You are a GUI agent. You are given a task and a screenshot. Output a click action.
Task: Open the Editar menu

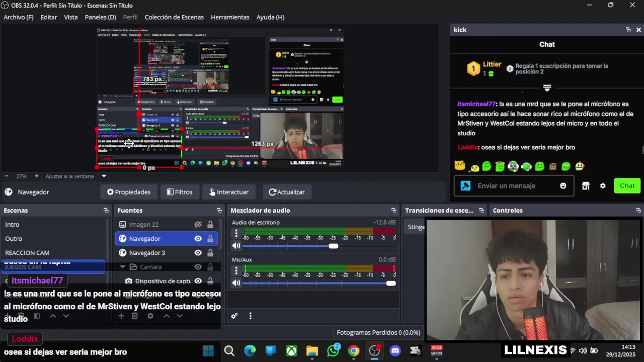(x=49, y=17)
